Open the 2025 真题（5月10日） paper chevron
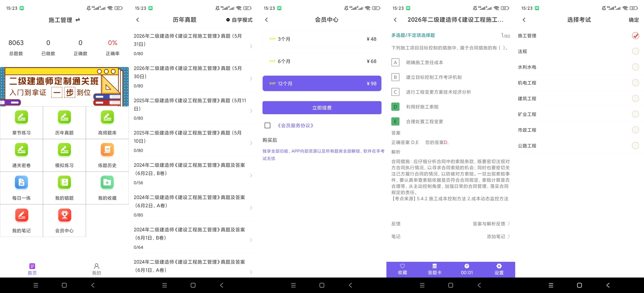This screenshot has height=293, width=644. pyautogui.click(x=251, y=143)
